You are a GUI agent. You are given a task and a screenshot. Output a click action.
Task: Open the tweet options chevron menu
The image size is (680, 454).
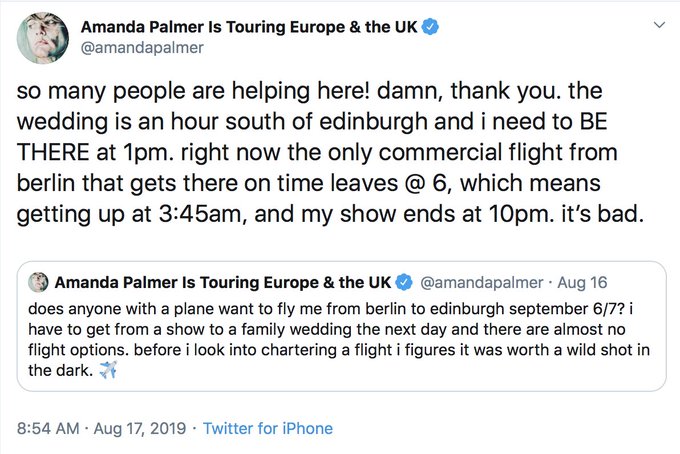[x=657, y=24]
